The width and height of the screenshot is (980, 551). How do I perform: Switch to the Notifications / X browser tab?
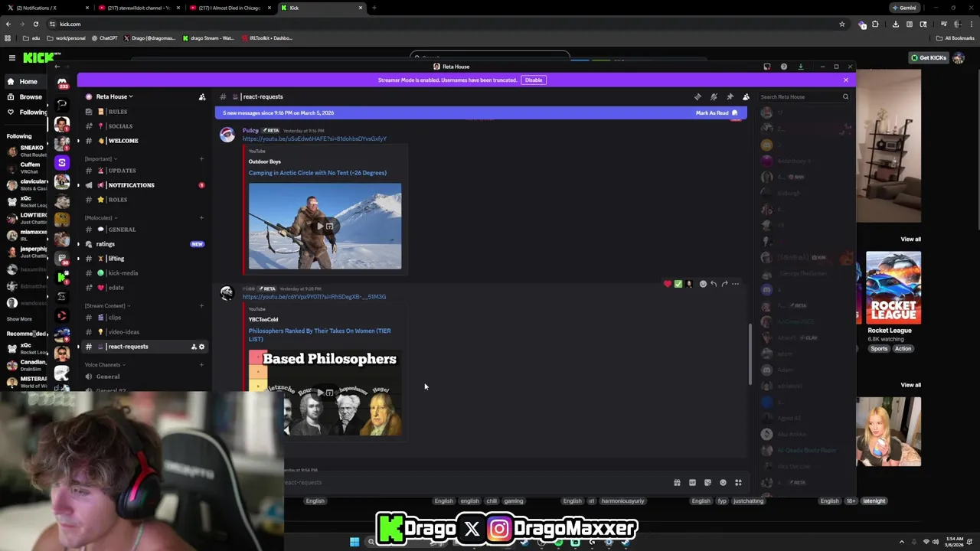(46, 8)
